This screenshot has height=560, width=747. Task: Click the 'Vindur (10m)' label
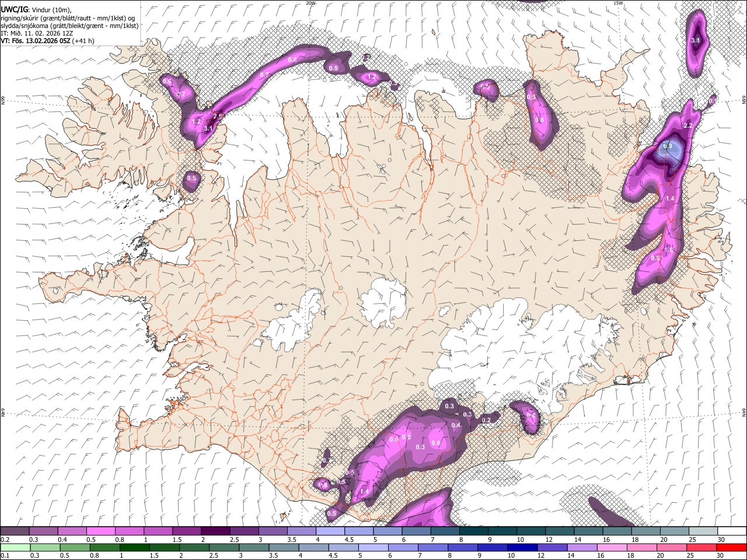52,9
